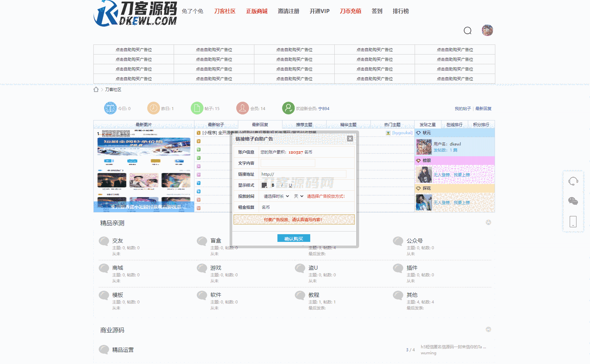Click the 帖子 document icon
This screenshot has height=364, width=590.
197,108
